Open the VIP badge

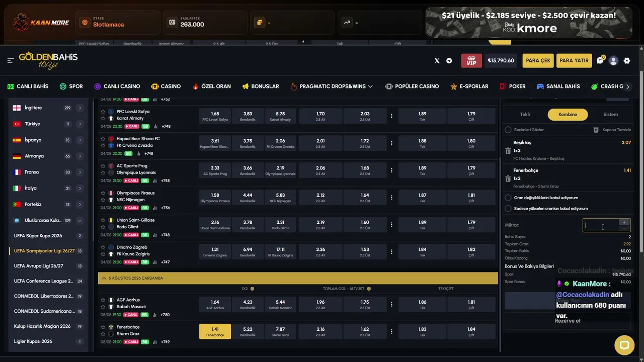coord(471,61)
